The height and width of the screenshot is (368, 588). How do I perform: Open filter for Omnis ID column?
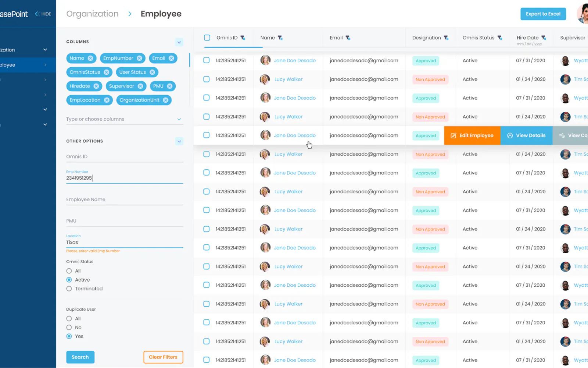coord(243,38)
